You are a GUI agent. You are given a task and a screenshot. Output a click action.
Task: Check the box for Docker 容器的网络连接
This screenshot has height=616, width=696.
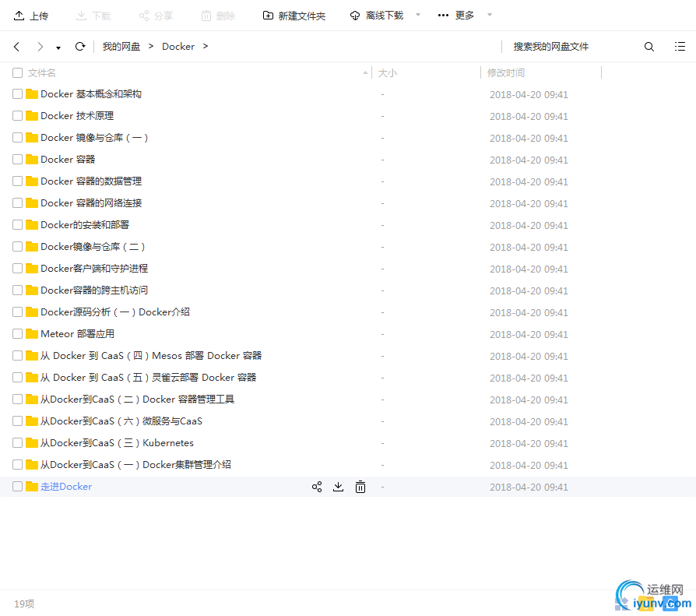17,202
